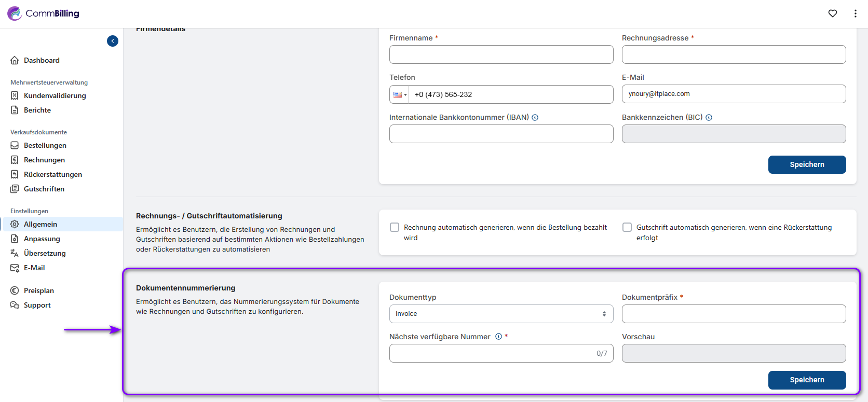Click the heart favorite icon
Image resolution: width=868 pixels, height=402 pixels.
click(x=833, y=13)
